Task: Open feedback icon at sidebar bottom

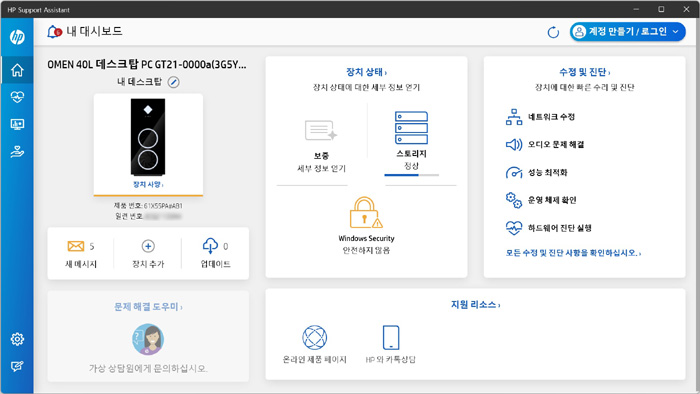Action: pyautogui.click(x=17, y=366)
